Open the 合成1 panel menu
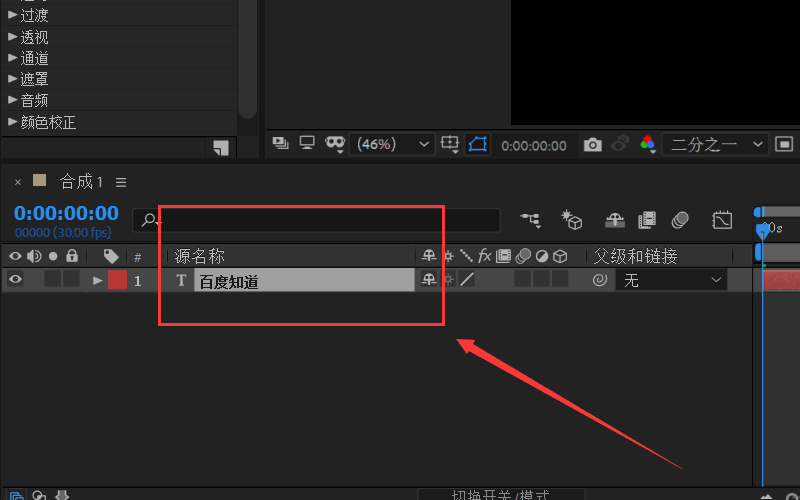The image size is (800, 500). click(121, 182)
